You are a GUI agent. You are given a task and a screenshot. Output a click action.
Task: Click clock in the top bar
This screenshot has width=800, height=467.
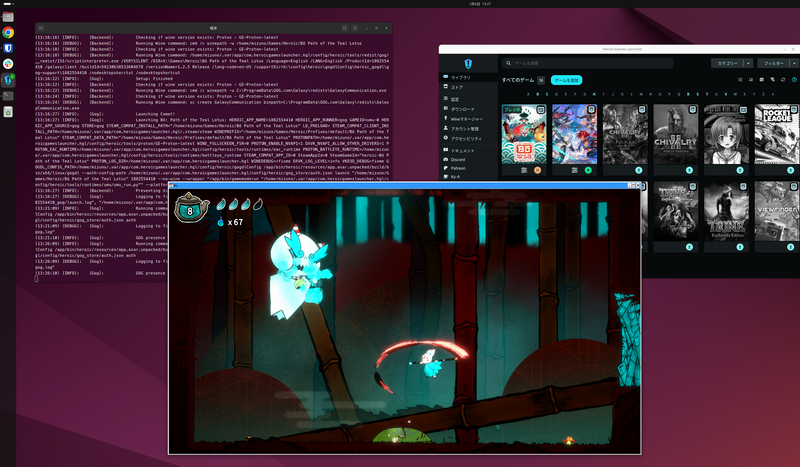(x=480, y=4)
